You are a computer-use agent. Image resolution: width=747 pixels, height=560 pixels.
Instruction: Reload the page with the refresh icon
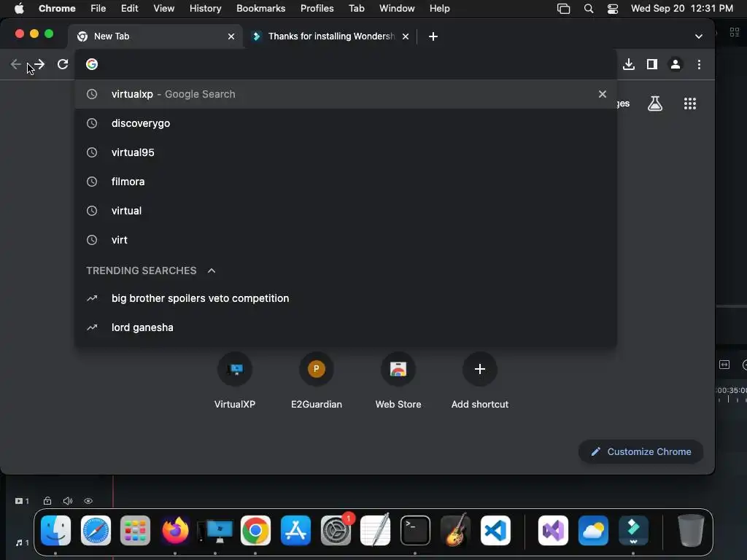(x=63, y=64)
